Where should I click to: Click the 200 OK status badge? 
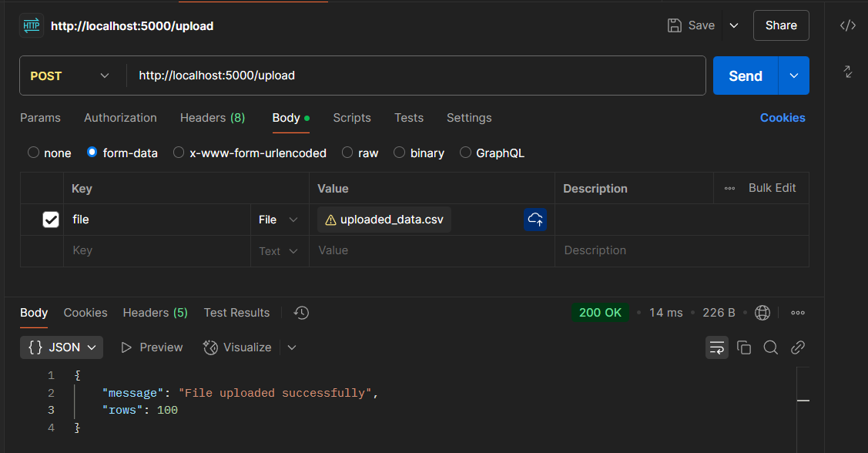(x=600, y=313)
